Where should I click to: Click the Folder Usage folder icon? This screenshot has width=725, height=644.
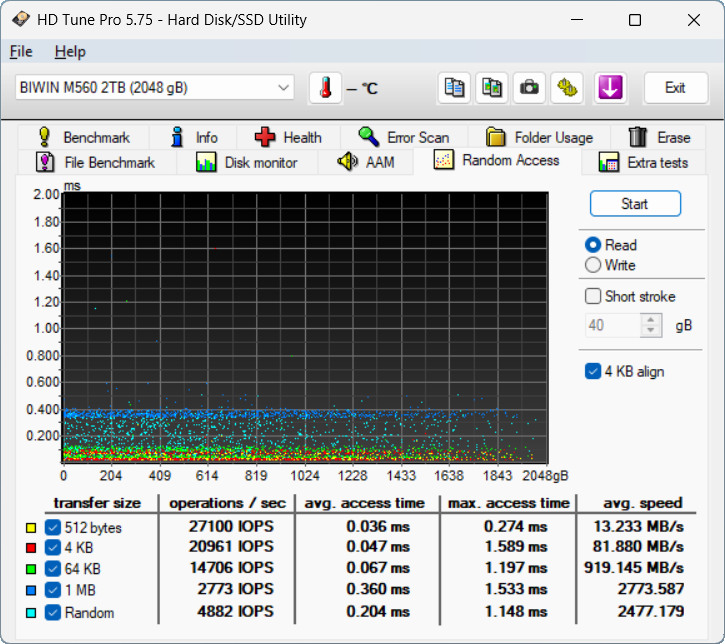point(496,137)
